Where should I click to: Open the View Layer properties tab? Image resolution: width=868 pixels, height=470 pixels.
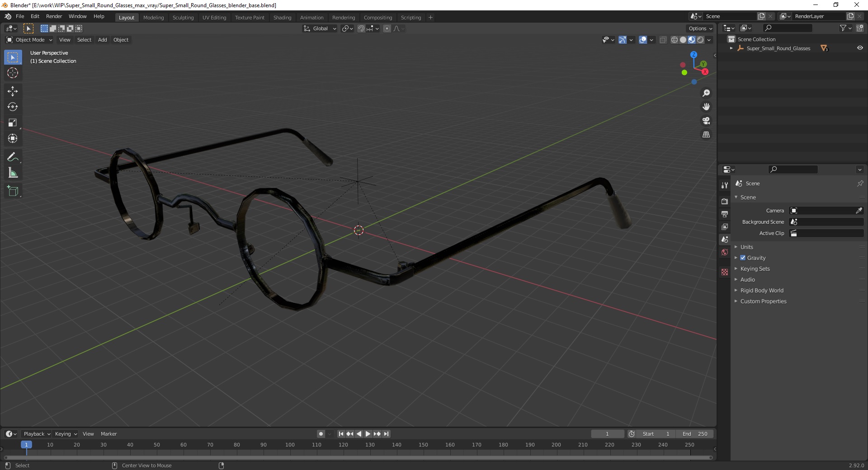[x=725, y=226]
